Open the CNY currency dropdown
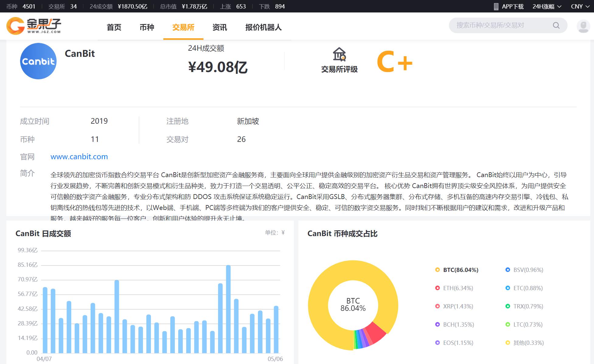 click(580, 6)
